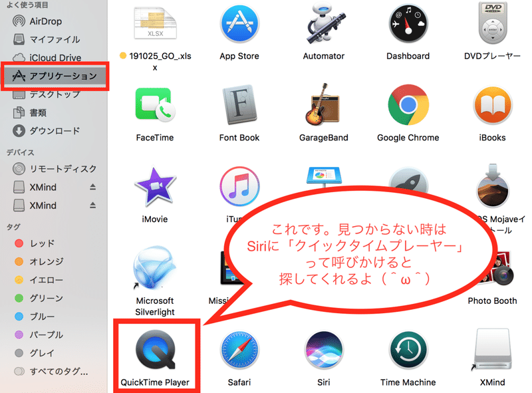The width and height of the screenshot is (532, 393).
Task: Open the Safari compass icon
Action: (x=239, y=350)
